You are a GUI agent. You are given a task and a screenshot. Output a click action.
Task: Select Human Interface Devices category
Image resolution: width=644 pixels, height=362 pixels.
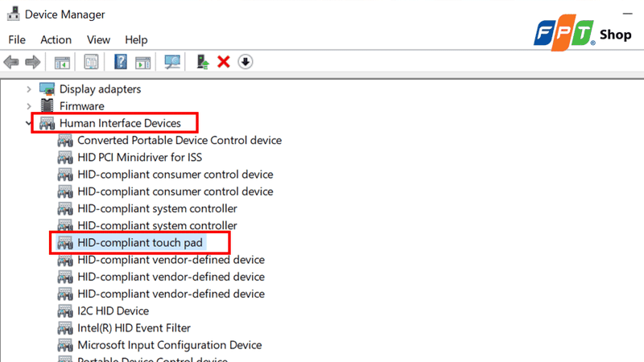(x=120, y=123)
